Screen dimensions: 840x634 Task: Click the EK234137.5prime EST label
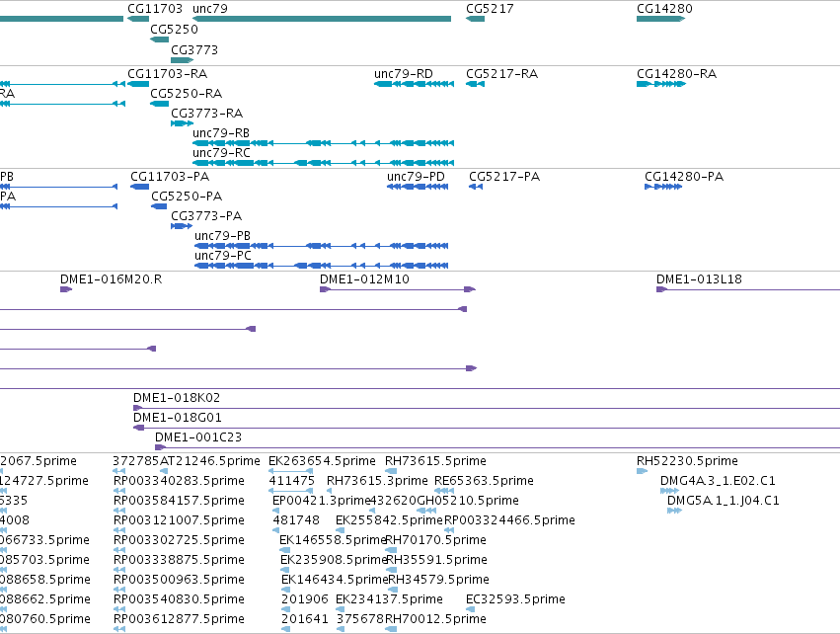(390, 599)
